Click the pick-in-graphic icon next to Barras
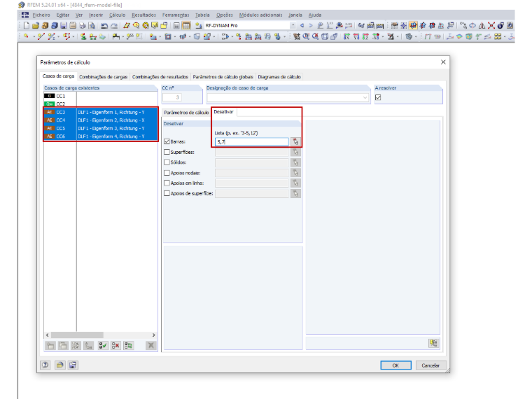This screenshot has height=399, width=532. tap(295, 141)
